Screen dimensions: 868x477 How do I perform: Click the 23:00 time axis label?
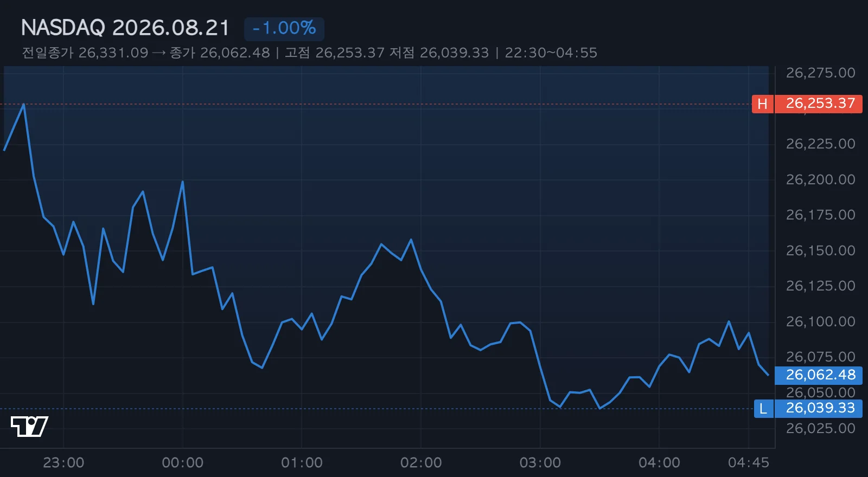pos(63,462)
